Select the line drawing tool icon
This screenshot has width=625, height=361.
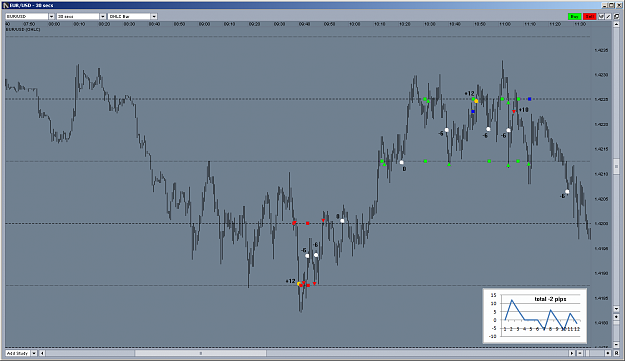(x=608, y=16)
